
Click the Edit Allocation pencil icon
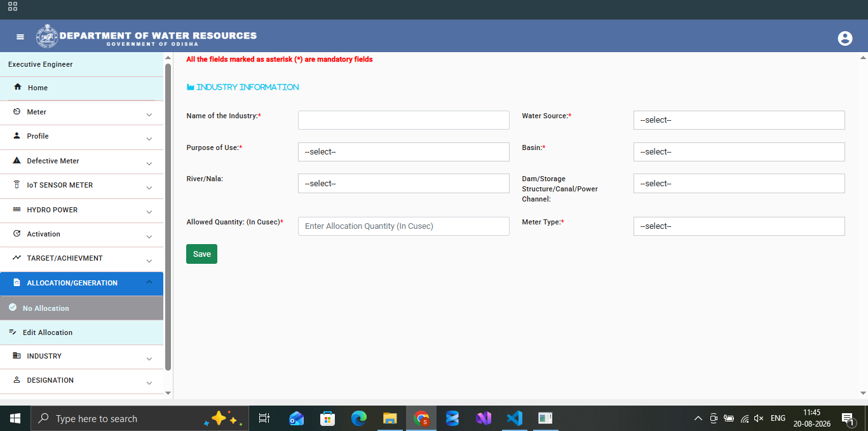(12, 332)
